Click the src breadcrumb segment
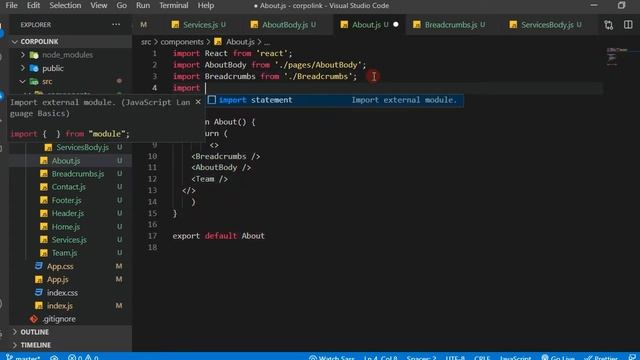The image size is (640, 360). pos(146,42)
